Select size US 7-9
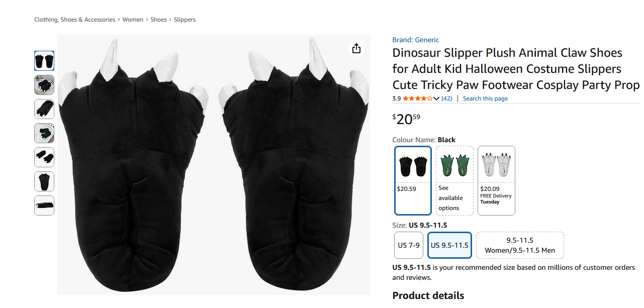 409,245
